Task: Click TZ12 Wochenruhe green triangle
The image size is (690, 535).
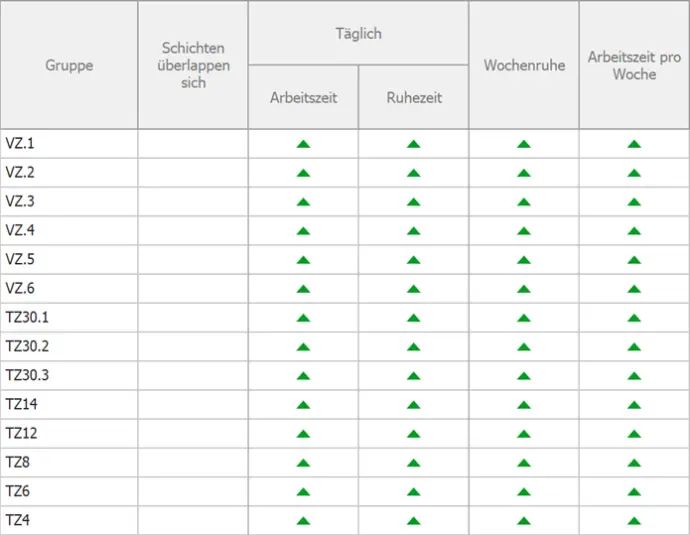Action: point(523,434)
